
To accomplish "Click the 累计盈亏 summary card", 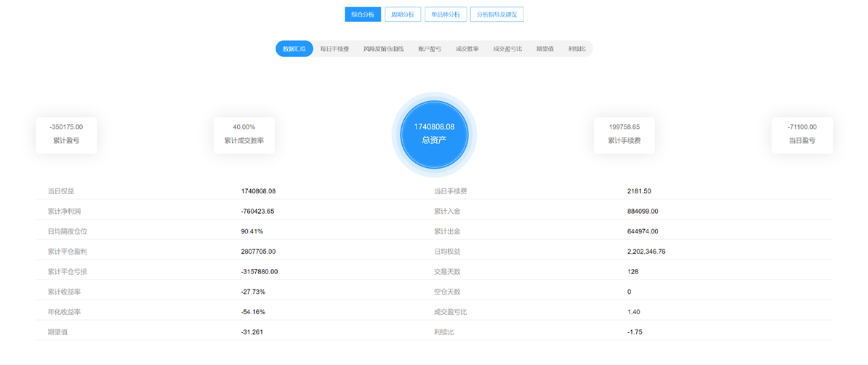I will tap(66, 135).
